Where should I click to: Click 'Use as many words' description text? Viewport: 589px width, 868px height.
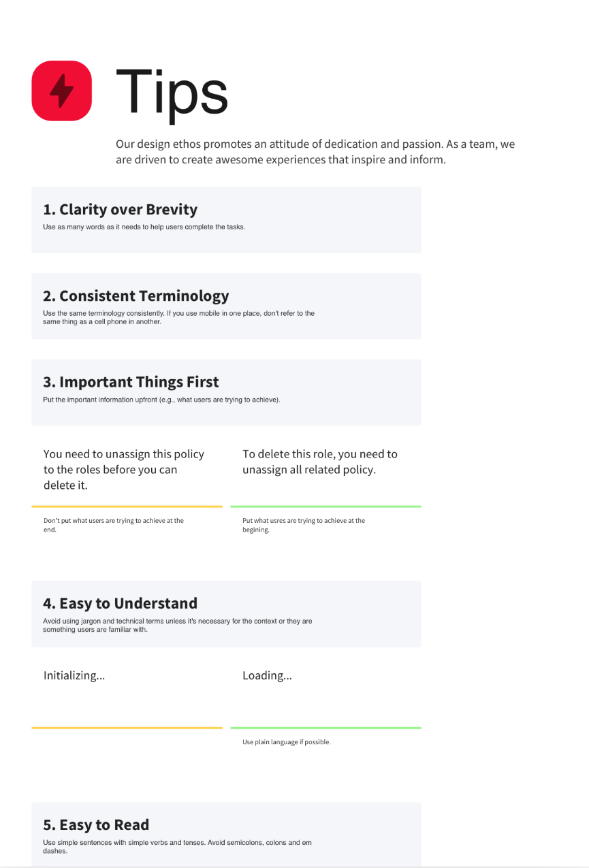(x=144, y=227)
